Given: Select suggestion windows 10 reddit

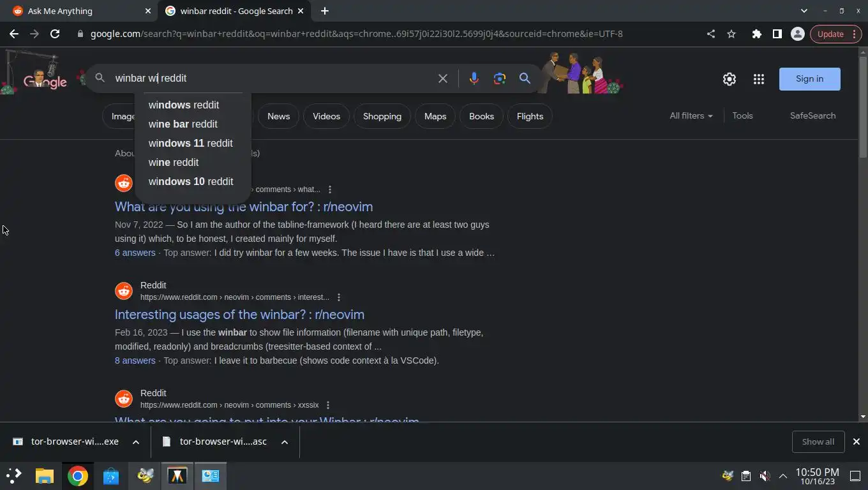Looking at the screenshot, I should tap(191, 181).
